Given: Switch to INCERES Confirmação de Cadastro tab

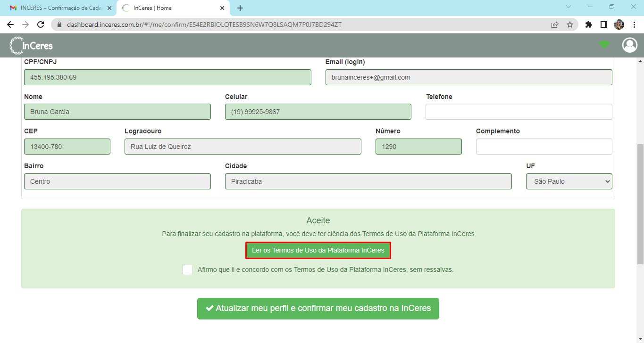Looking at the screenshot, I should (59, 8).
